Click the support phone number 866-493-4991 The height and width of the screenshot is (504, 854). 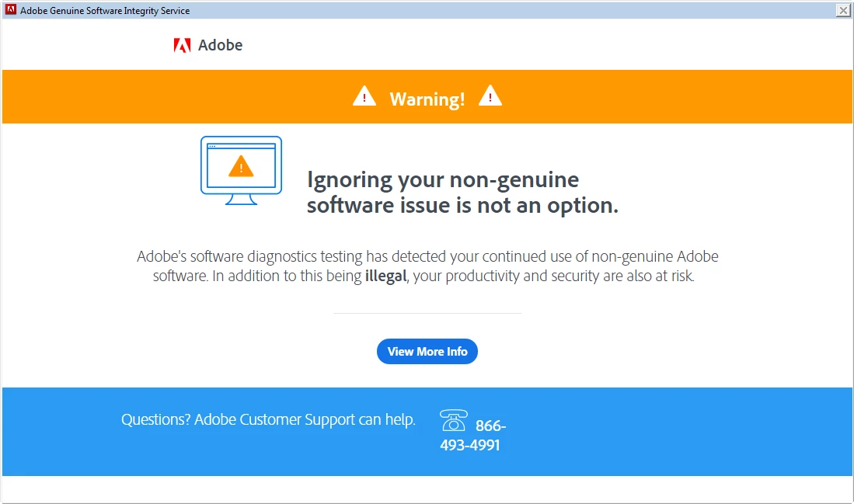click(x=472, y=436)
